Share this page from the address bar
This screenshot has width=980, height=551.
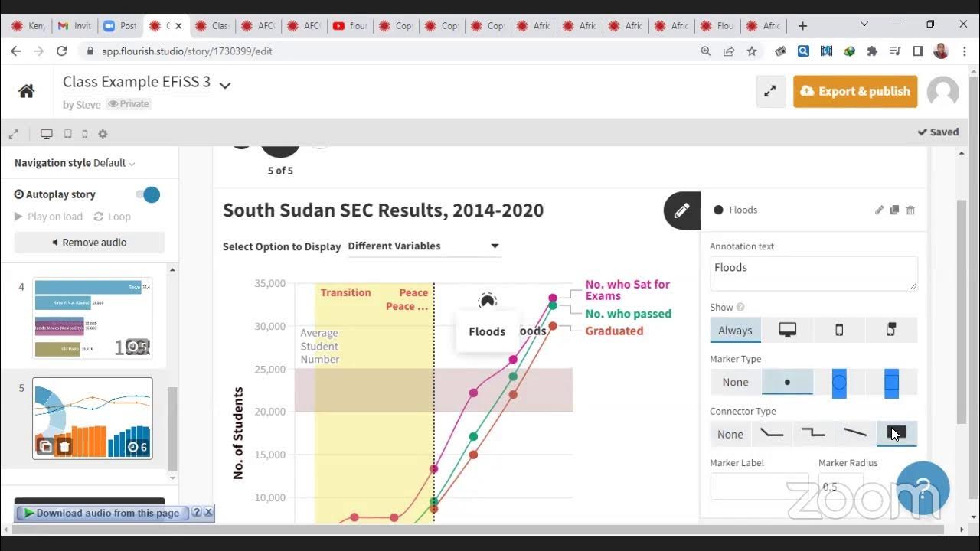[x=729, y=51]
